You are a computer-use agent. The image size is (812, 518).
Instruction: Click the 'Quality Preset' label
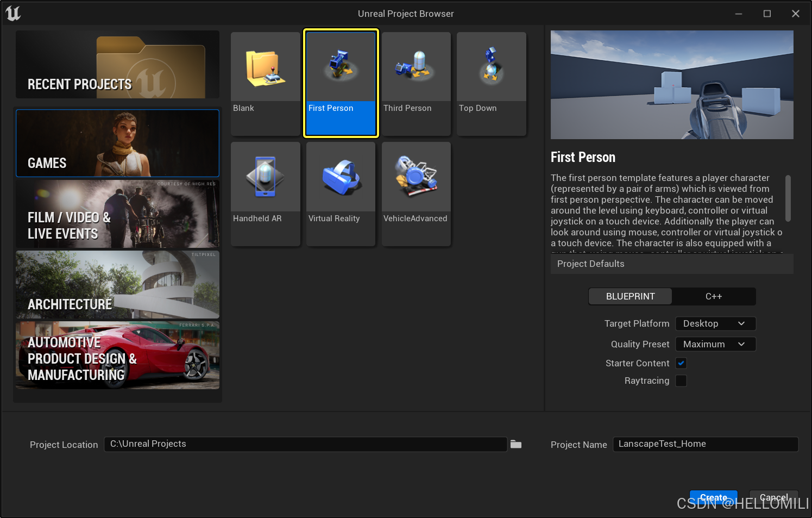pos(640,344)
